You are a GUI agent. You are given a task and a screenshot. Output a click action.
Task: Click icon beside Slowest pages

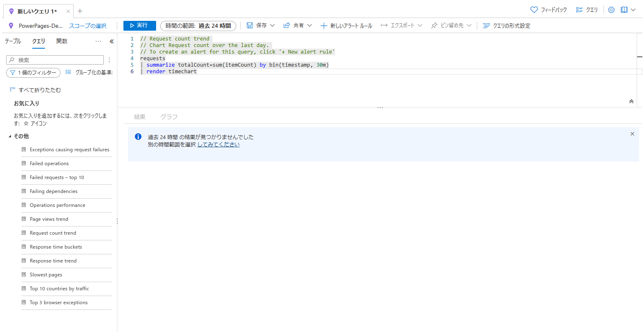(24, 274)
